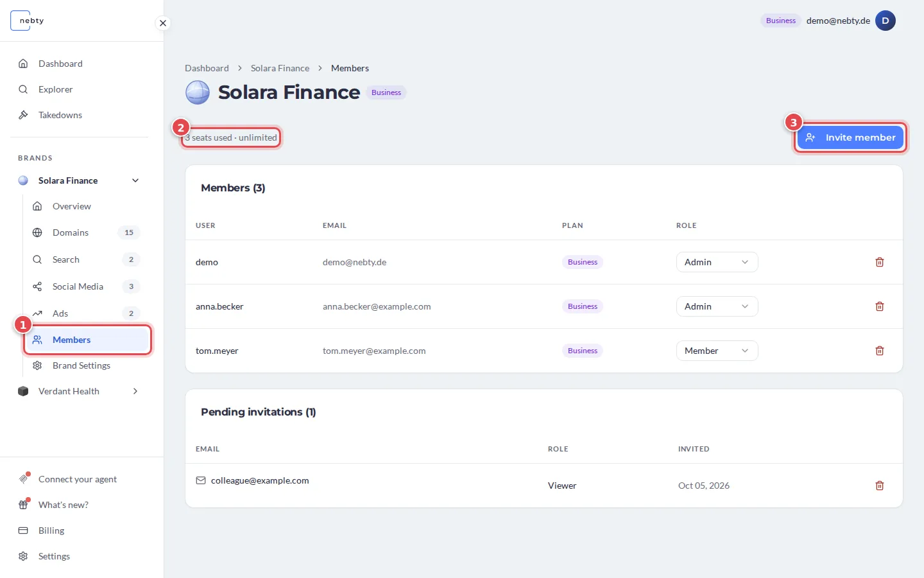Image resolution: width=924 pixels, height=578 pixels.
Task: Select Members in the sidebar
Action: (87, 340)
